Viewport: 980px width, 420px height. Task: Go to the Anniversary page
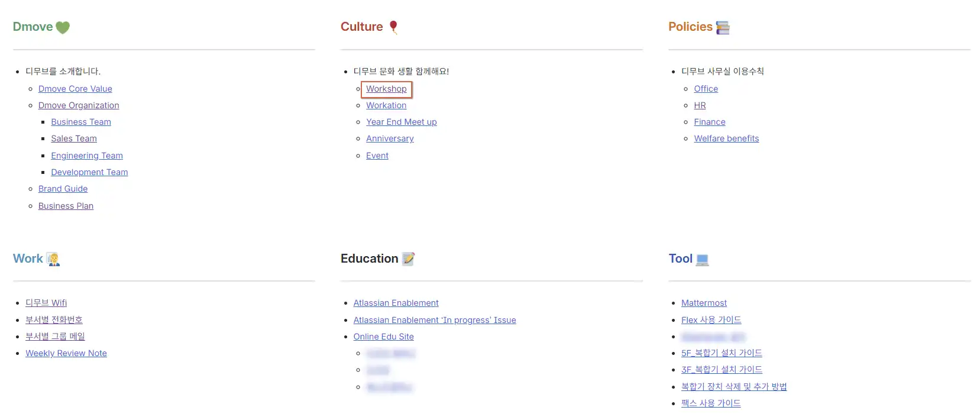point(390,138)
